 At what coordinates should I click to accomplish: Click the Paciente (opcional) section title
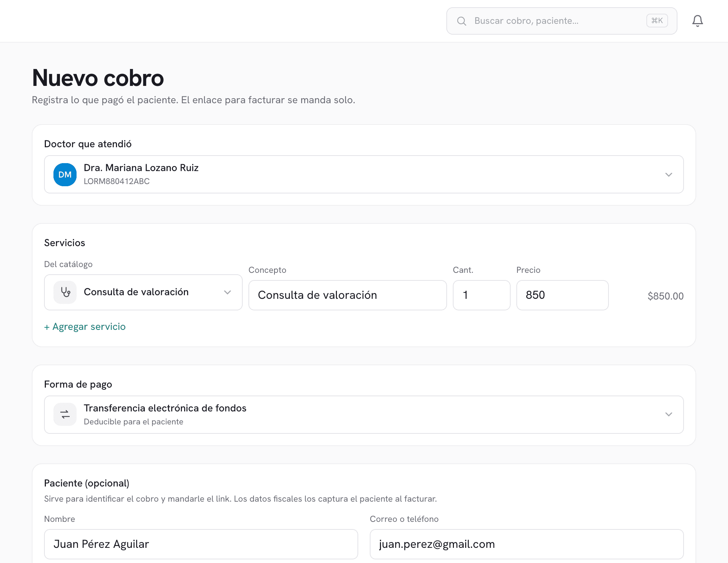[x=87, y=483]
